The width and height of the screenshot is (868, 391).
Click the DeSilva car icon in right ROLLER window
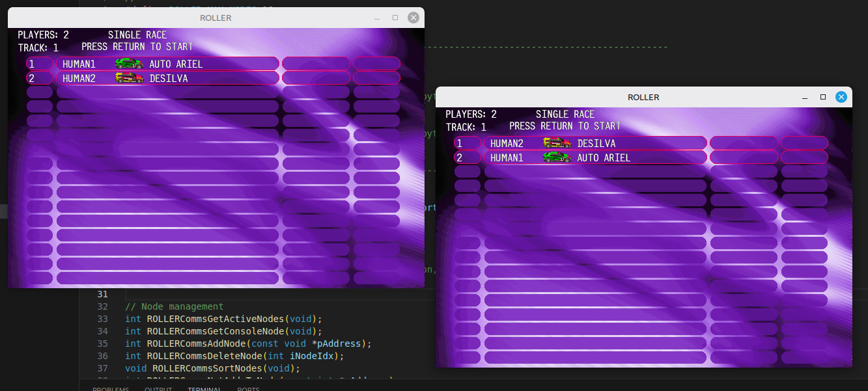(x=557, y=143)
